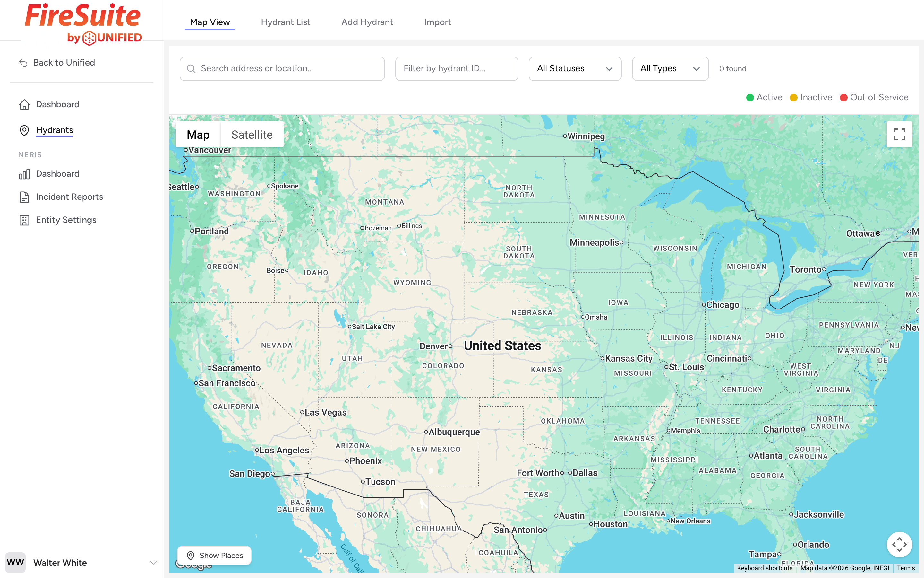Viewport: 924px width, 578px height.
Task: Click the Google logo on the map
Action: [x=193, y=564]
